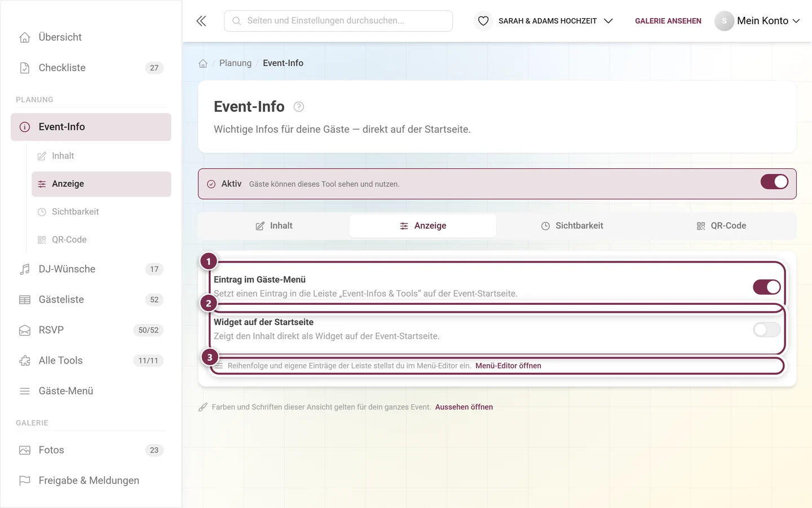Click the Gästeliste count badge 52

point(155,300)
